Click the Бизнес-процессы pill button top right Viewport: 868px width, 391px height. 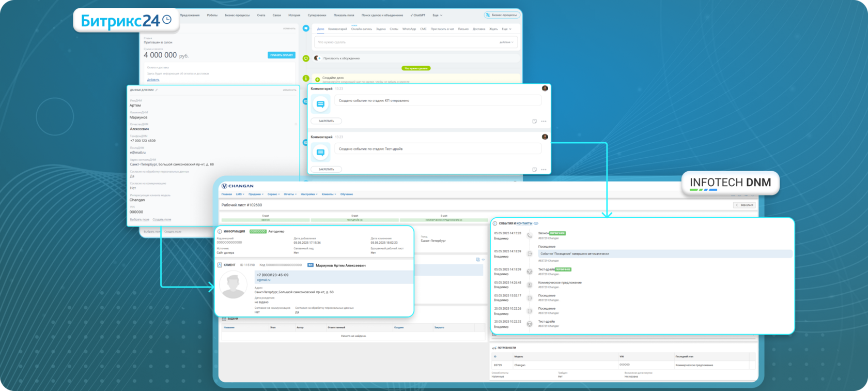(502, 15)
